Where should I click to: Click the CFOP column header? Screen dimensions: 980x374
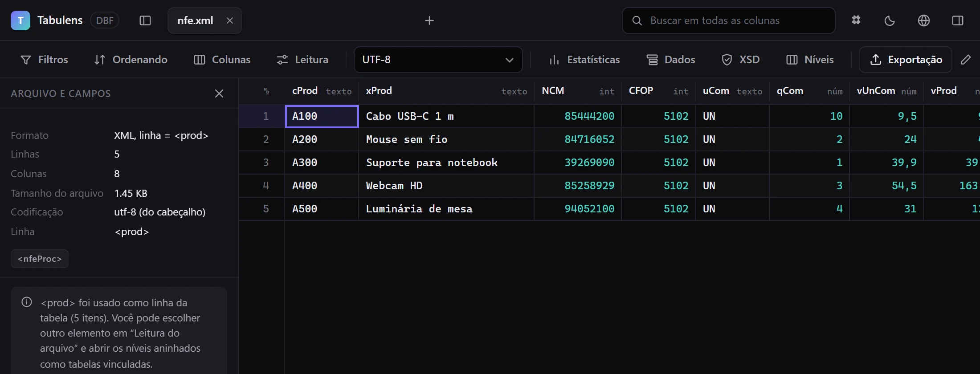[x=658, y=91]
